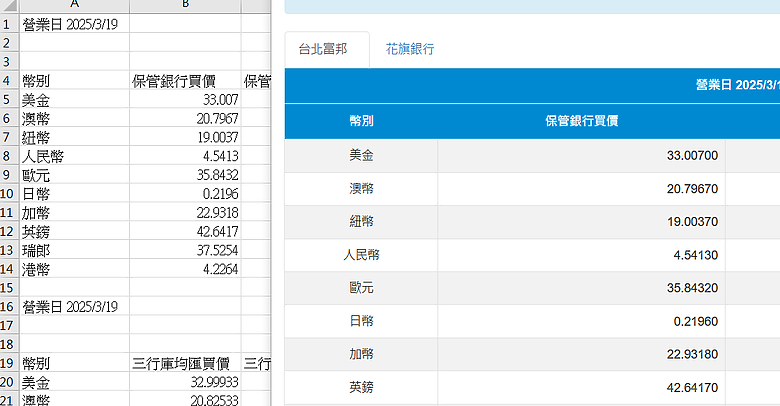
Task: Click the Select All corner of the Excel grid
Action: tap(9, 5)
